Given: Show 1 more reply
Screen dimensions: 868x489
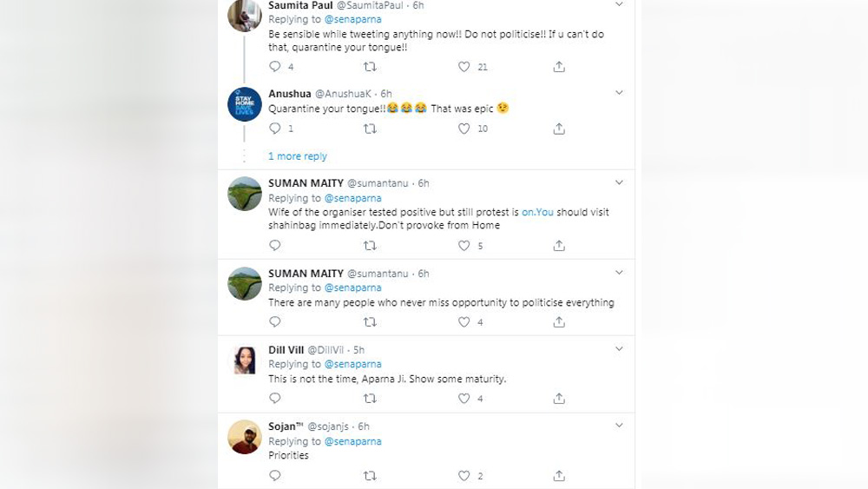Looking at the screenshot, I should pyautogui.click(x=298, y=156).
